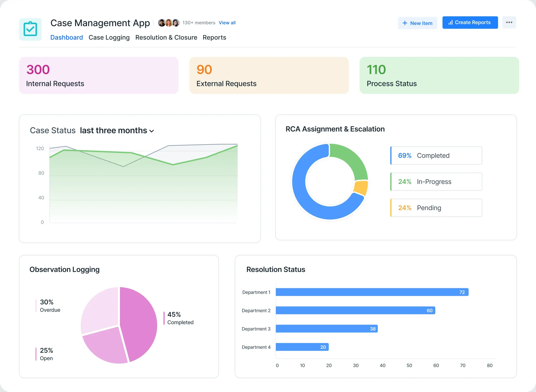This screenshot has height=392, width=536.
Task: Click the 300 Internal Requests card
Action: [x=98, y=75]
